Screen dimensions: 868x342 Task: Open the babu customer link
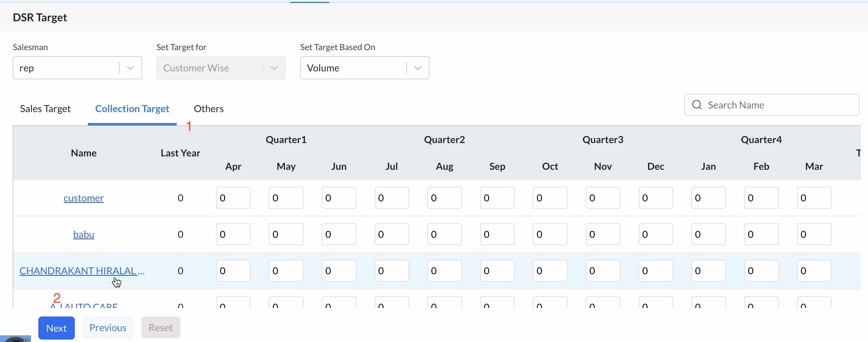click(x=84, y=234)
